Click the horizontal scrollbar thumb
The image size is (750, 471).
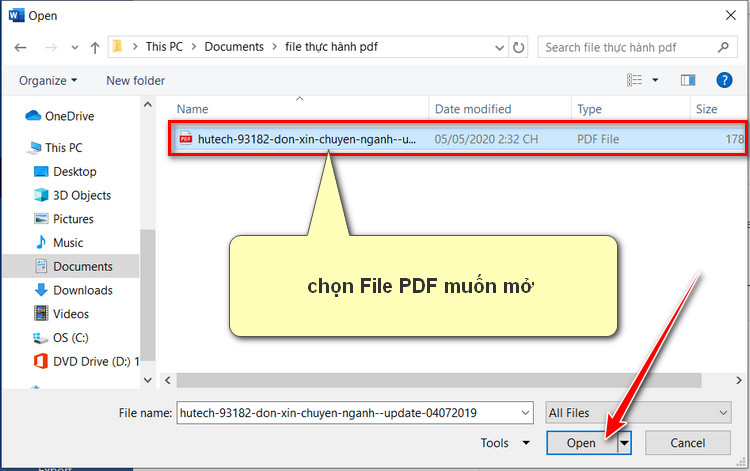(x=439, y=381)
